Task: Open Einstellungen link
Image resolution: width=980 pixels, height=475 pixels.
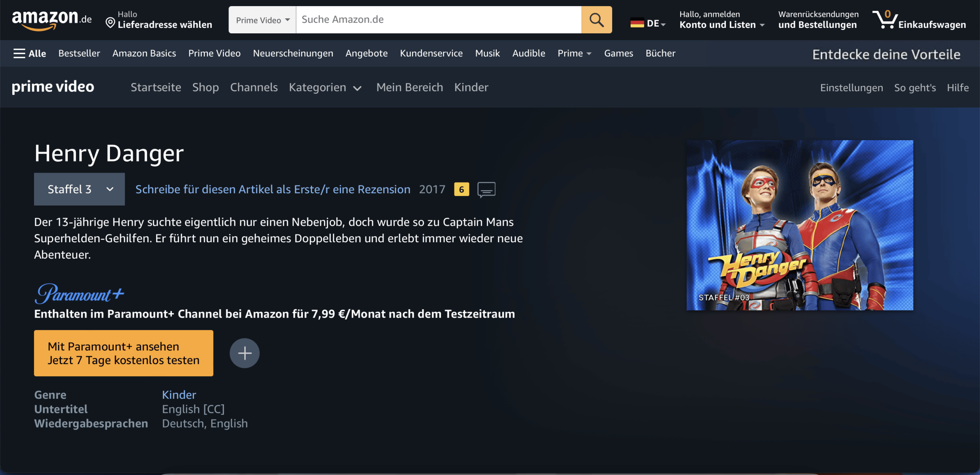Action: pos(851,88)
